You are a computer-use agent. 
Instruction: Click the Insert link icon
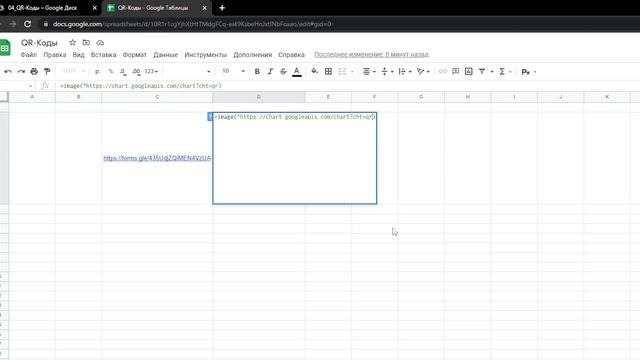point(442,71)
